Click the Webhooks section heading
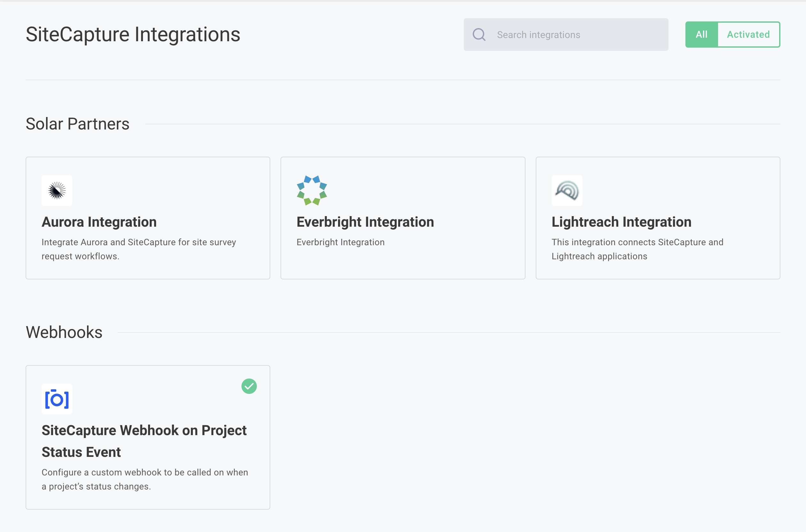 pyautogui.click(x=64, y=332)
